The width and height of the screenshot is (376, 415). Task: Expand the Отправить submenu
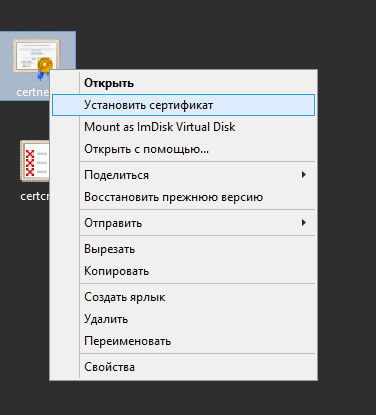[183, 223]
